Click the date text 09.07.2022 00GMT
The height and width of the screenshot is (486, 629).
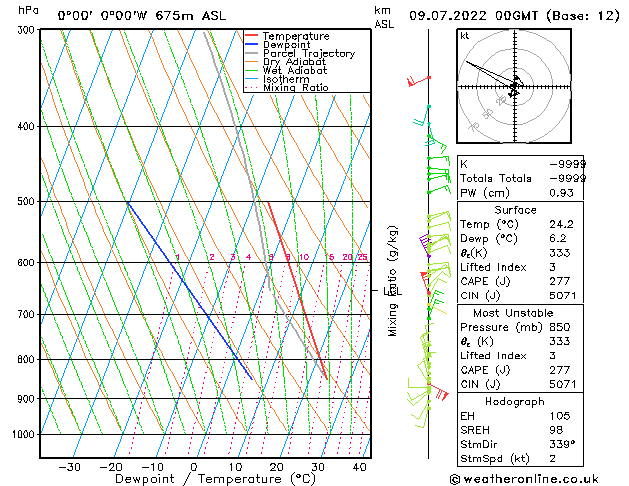coord(473,16)
